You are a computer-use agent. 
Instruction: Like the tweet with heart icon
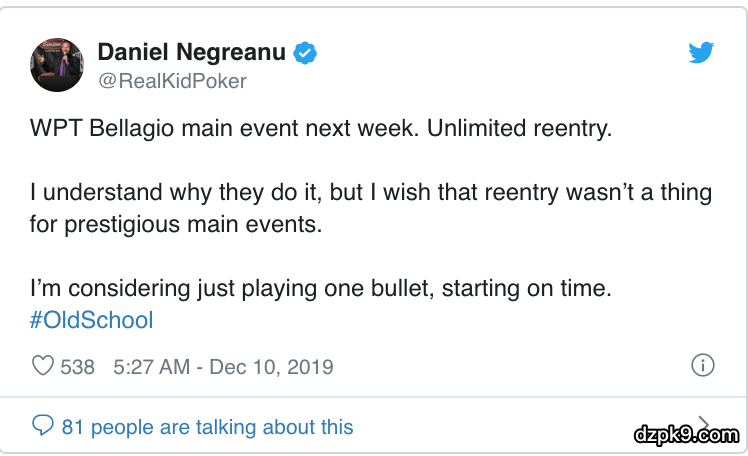click(x=43, y=366)
